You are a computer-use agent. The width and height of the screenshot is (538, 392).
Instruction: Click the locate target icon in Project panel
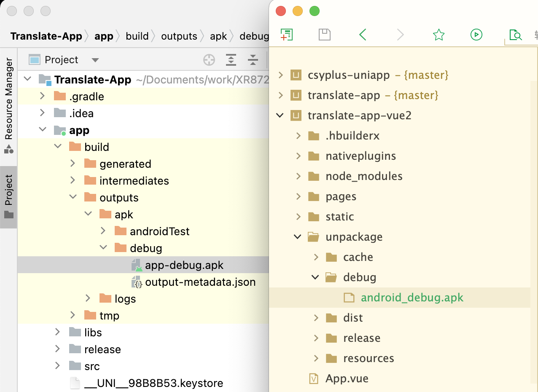[x=209, y=60]
